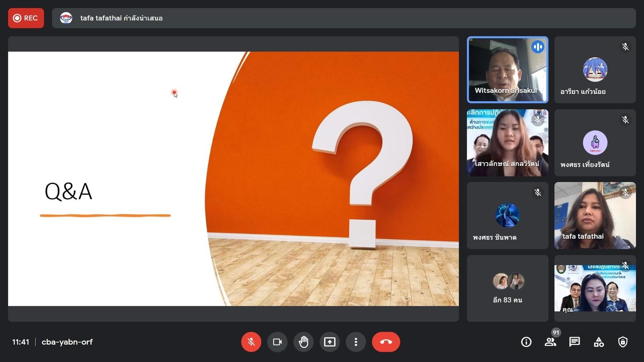Raise hand in the meeting

click(304, 342)
